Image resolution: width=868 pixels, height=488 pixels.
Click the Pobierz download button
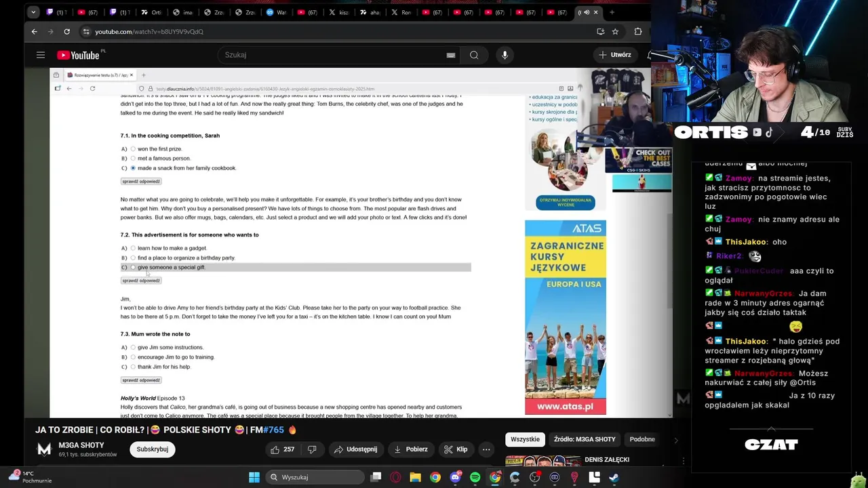tap(412, 449)
